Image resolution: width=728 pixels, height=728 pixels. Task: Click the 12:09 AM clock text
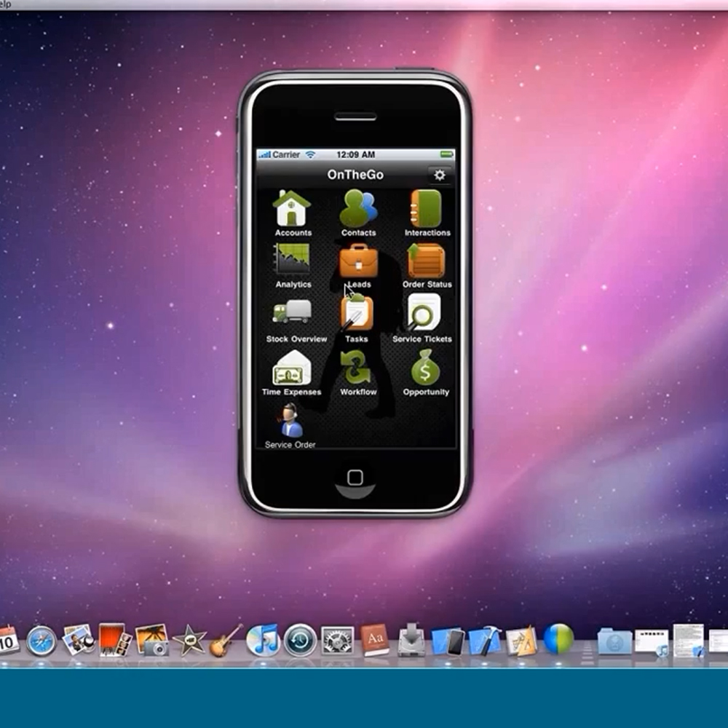coord(356,154)
